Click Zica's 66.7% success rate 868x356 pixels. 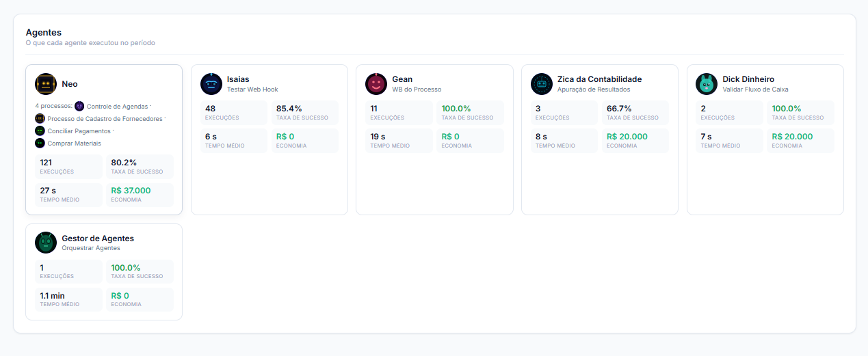pos(619,109)
